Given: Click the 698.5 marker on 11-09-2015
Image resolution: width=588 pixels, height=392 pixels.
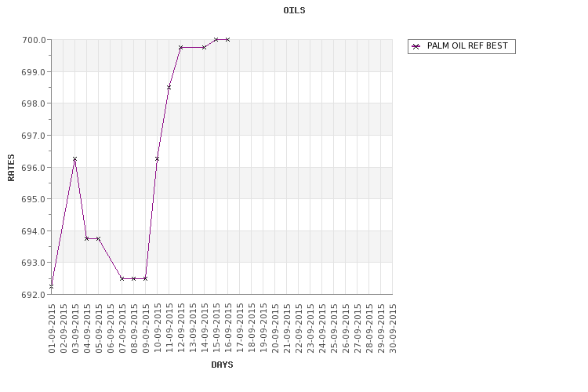Looking at the screenshot, I should [169, 87].
